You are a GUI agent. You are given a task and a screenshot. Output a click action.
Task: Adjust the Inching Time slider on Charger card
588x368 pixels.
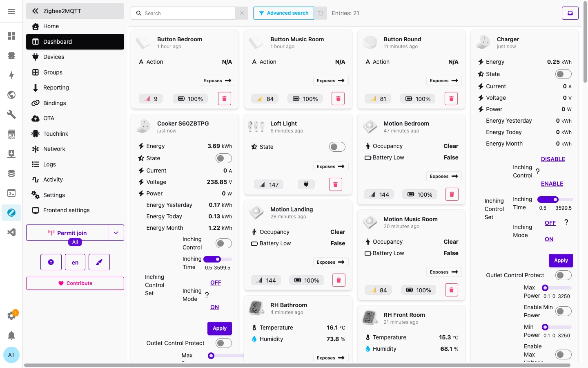point(555,200)
